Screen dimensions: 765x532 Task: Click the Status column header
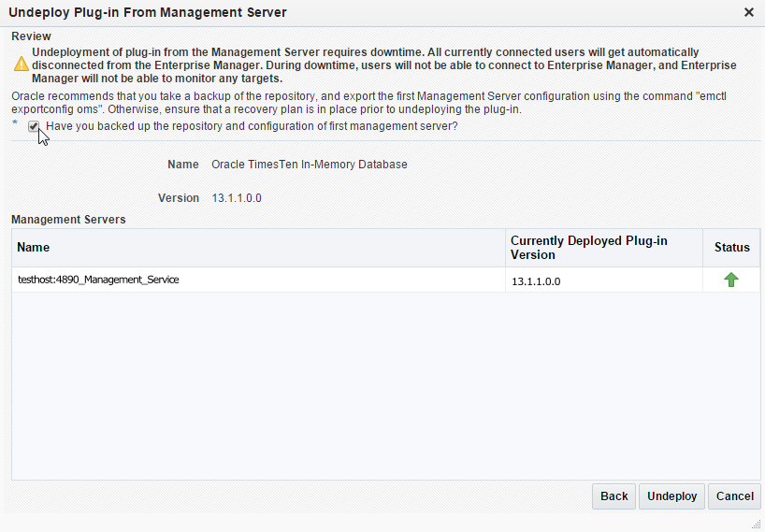(x=731, y=248)
